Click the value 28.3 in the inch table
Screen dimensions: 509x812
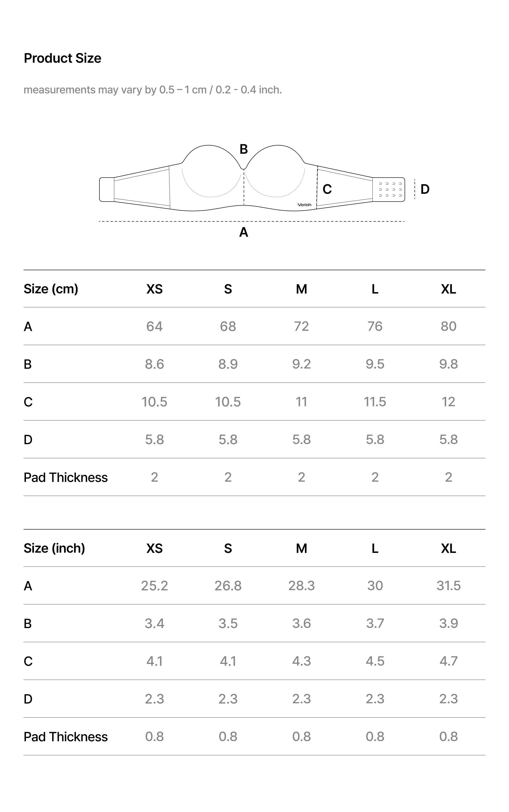(301, 586)
